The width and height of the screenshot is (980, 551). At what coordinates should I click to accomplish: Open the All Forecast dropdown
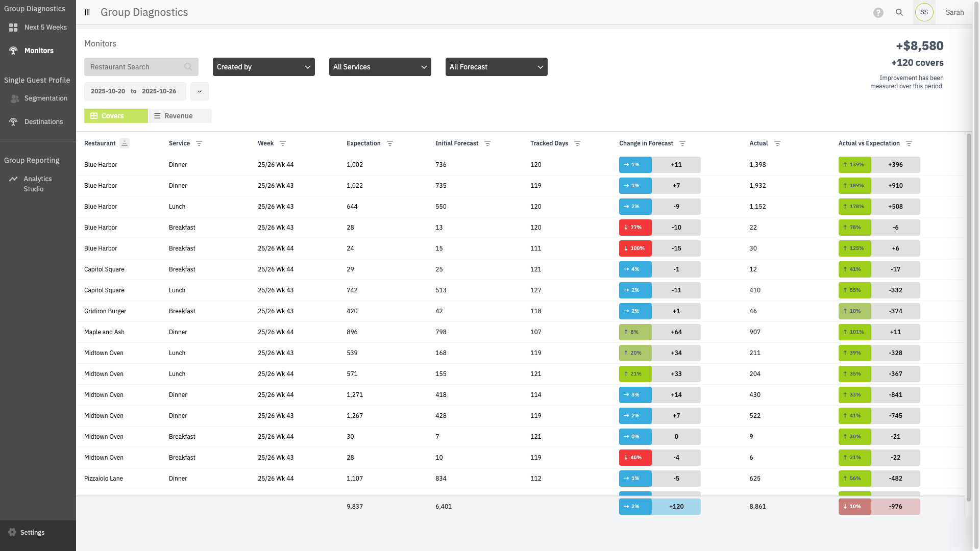pyautogui.click(x=496, y=67)
